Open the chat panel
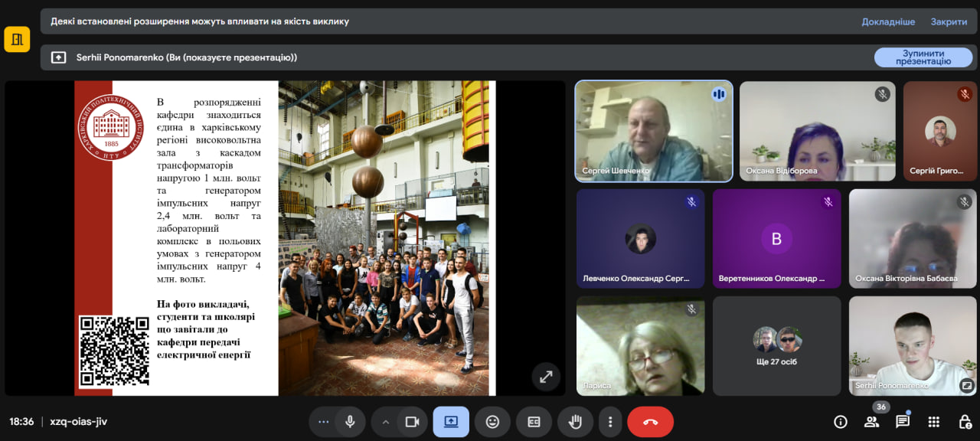Viewport: 980px width, 441px height. pyautogui.click(x=903, y=422)
